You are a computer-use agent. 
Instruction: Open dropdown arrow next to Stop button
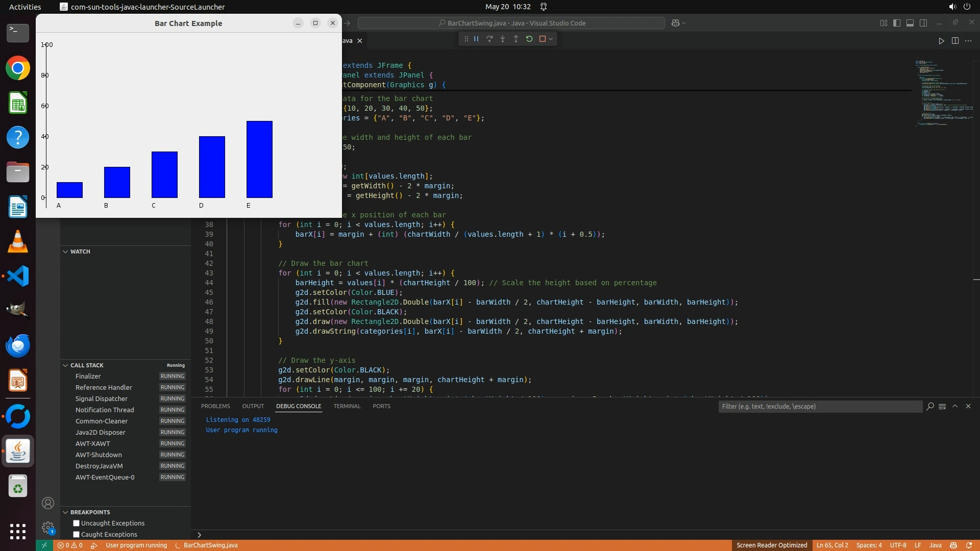coord(551,39)
